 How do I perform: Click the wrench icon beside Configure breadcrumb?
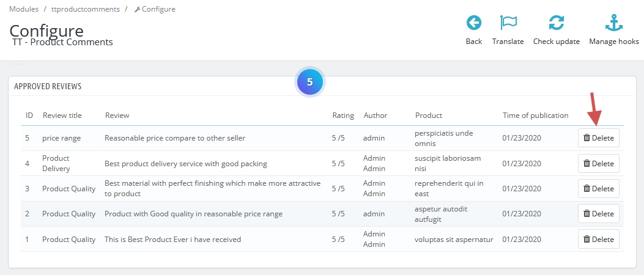click(137, 10)
